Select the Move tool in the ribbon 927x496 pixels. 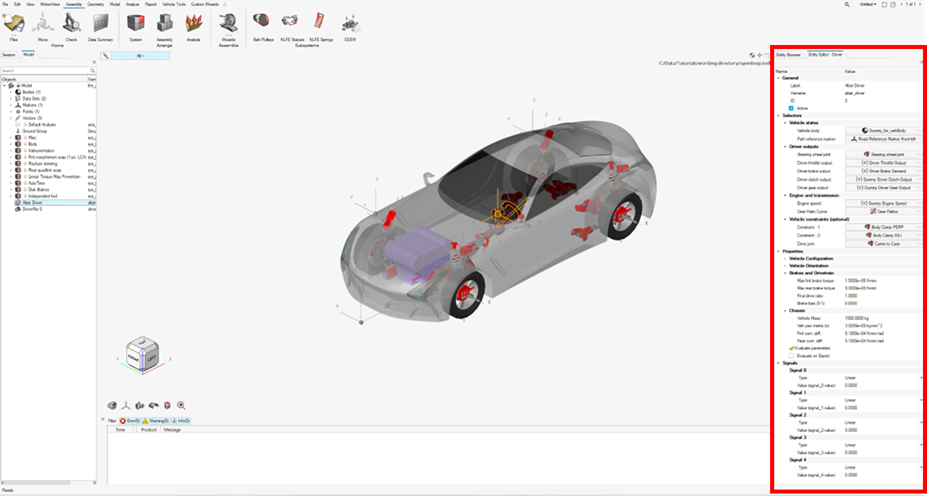click(x=43, y=24)
